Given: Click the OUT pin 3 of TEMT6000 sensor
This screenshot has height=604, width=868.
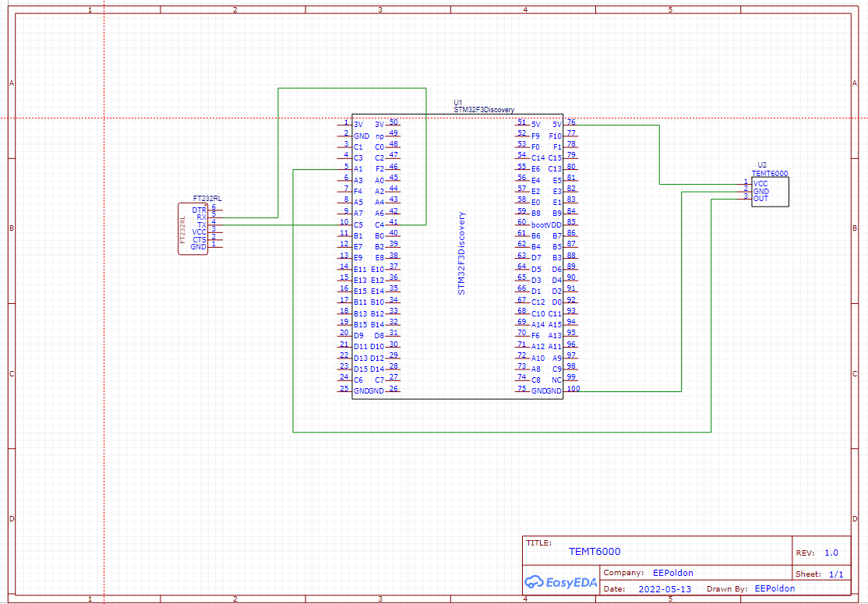Looking at the screenshot, I should pyautogui.click(x=745, y=199).
